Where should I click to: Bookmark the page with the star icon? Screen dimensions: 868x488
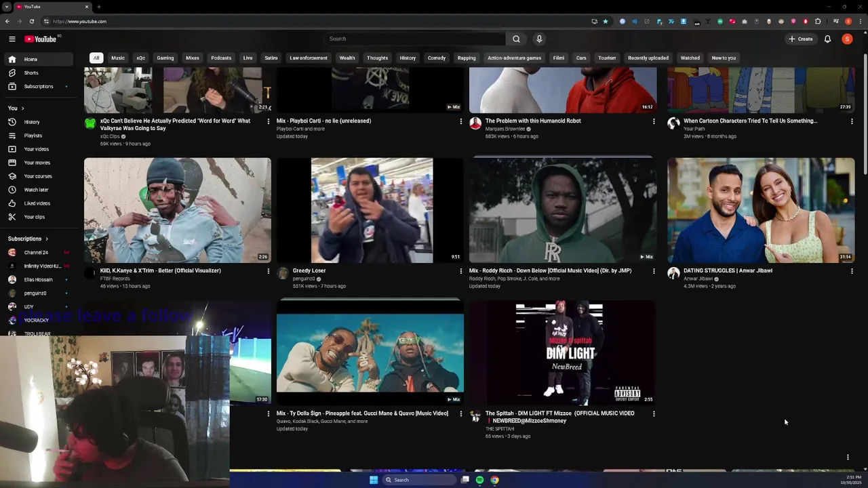(x=606, y=21)
